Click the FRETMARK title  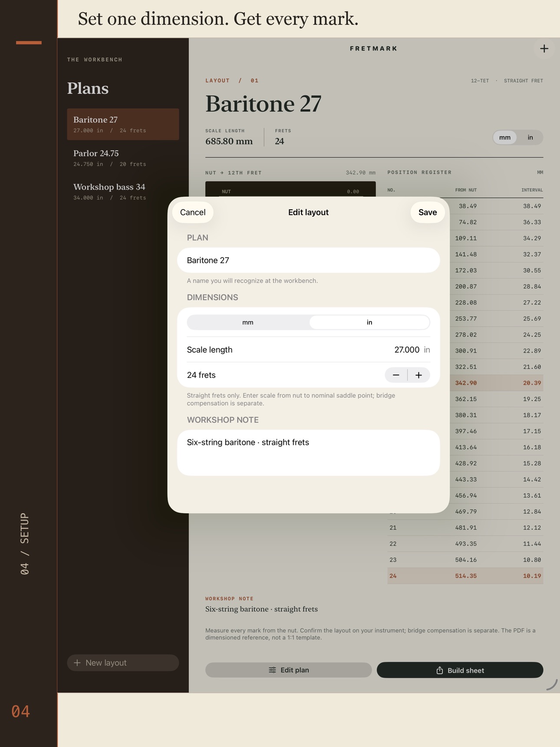[374, 49]
